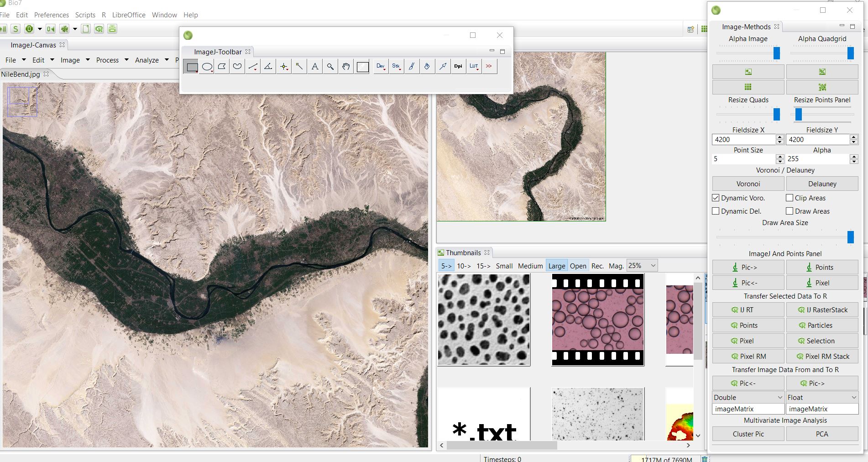
Task: Adjust the Draw Area Size slider
Action: pos(850,237)
